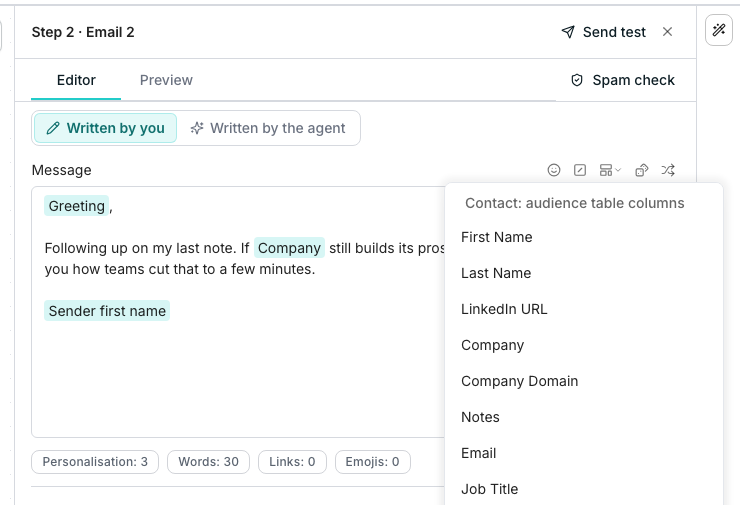The width and height of the screenshot is (740, 505).
Task: Switch to the Editor tab
Action: click(76, 80)
